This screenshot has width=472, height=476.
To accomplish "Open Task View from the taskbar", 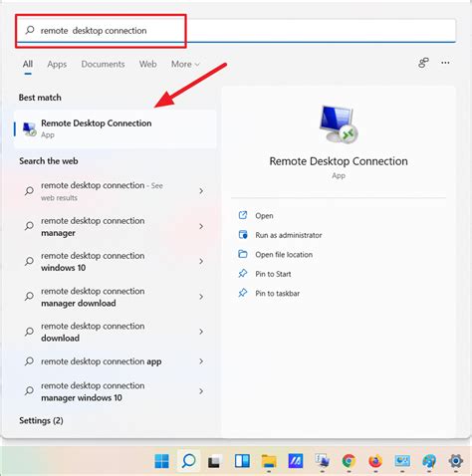I will click(x=215, y=461).
